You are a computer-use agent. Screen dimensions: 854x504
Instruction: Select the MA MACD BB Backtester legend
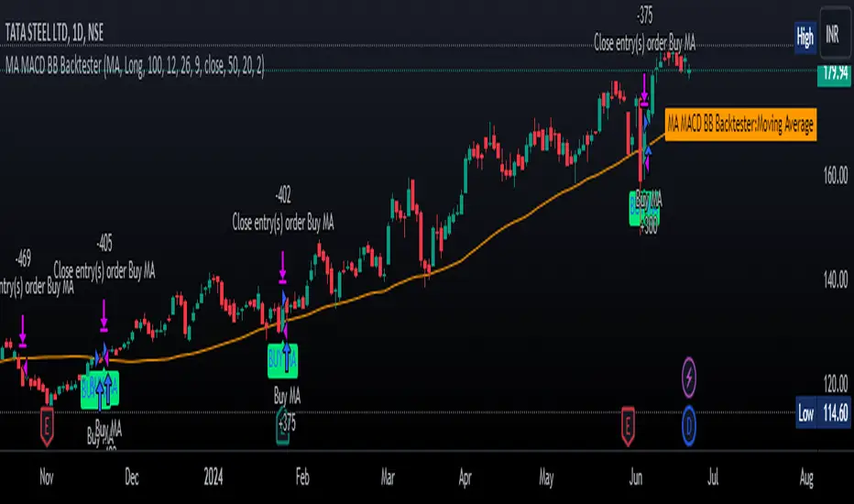[135, 66]
